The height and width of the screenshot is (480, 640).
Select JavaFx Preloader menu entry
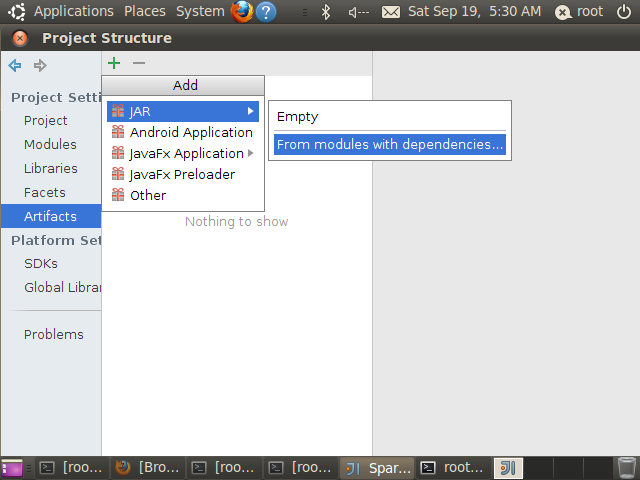coord(183,174)
